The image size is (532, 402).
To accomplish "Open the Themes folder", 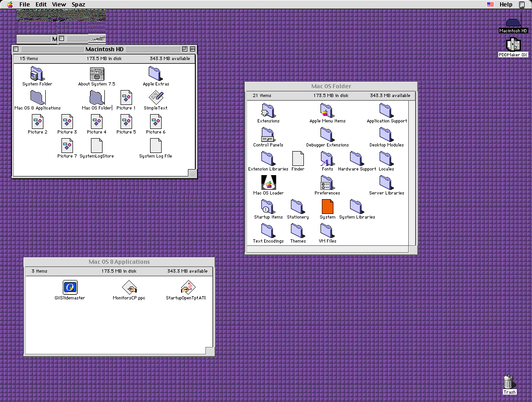I will click(x=297, y=231).
